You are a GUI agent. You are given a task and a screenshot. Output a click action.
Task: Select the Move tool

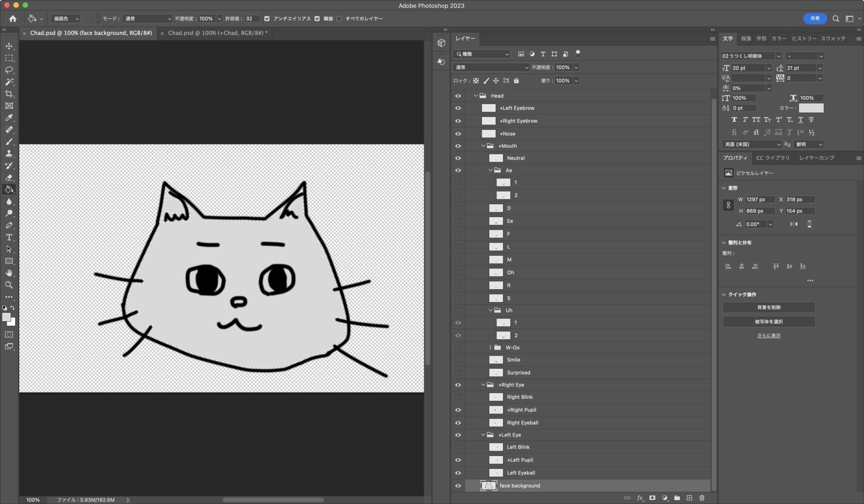9,45
